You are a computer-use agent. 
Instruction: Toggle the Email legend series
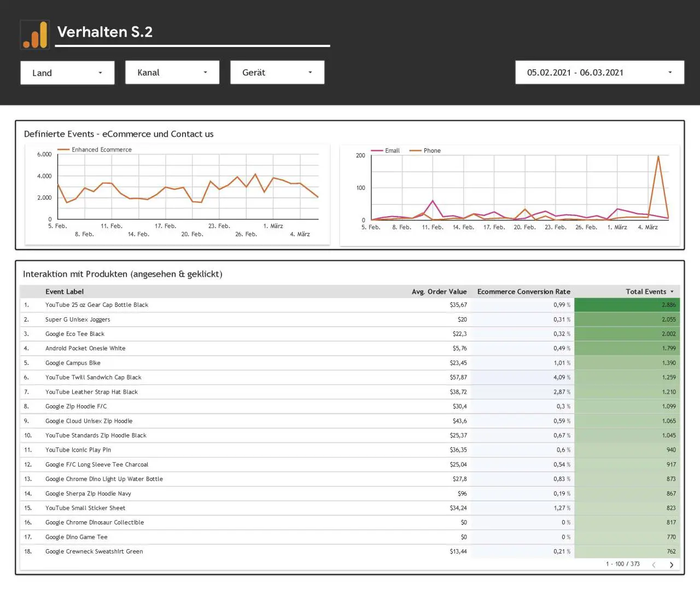click(x=386, y=150)
